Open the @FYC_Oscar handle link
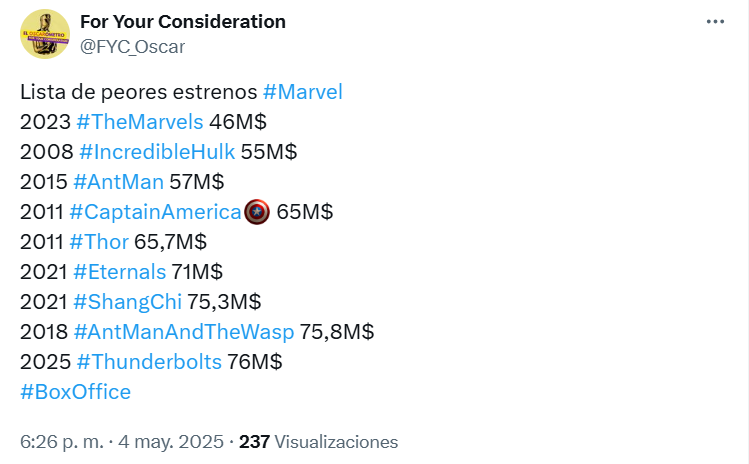The height and width of the screenshot is (464, 749). 132,46
